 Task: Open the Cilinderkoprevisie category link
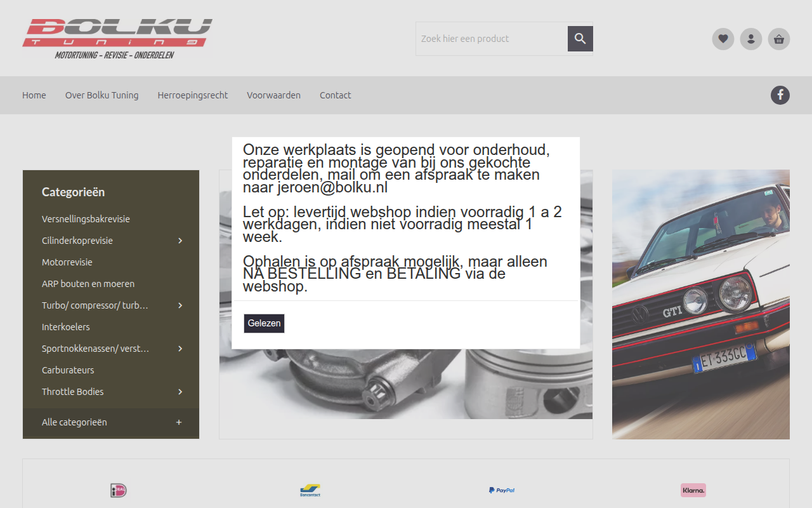77,241
